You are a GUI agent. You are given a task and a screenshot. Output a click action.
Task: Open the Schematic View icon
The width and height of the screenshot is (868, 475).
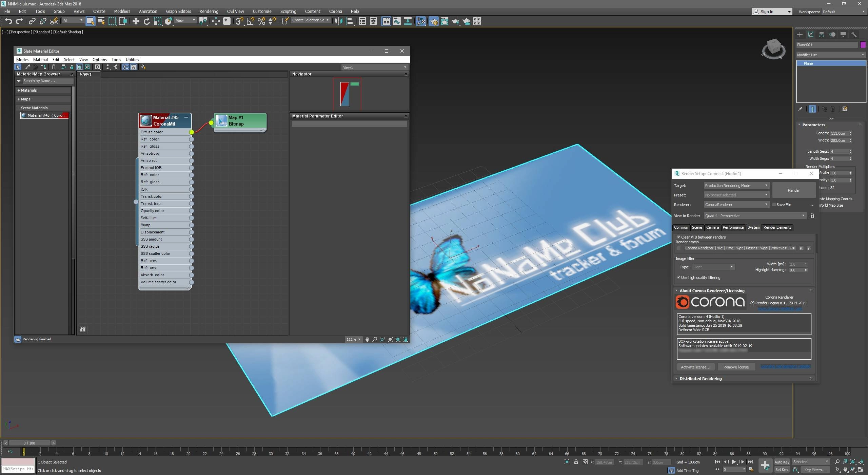click(408, 21)
